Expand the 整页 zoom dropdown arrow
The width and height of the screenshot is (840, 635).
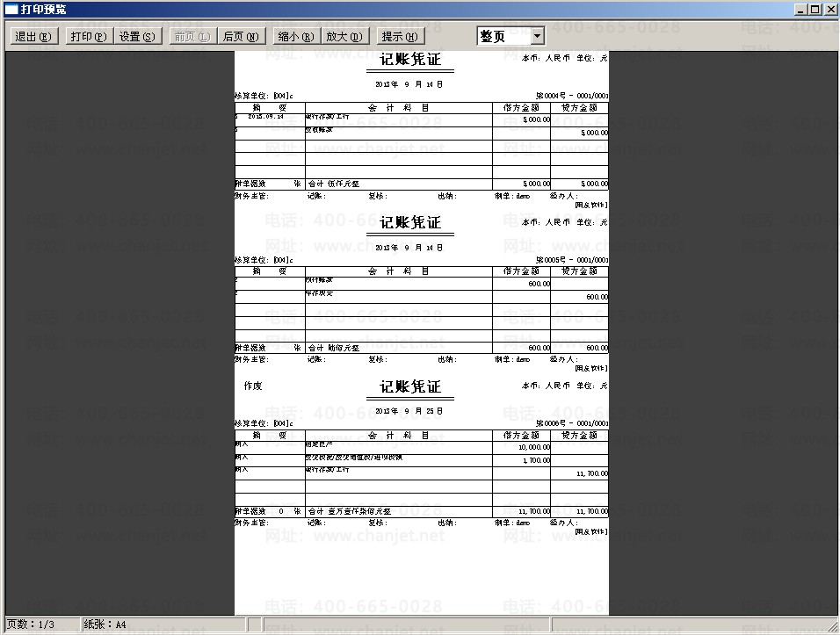537,36
